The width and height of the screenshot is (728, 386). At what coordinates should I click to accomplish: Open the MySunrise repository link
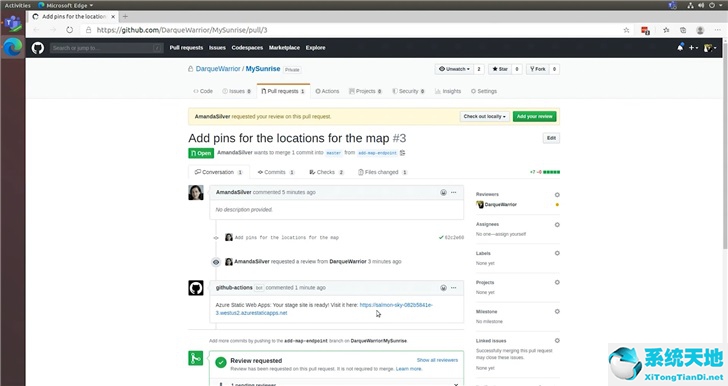click(263, 69)
